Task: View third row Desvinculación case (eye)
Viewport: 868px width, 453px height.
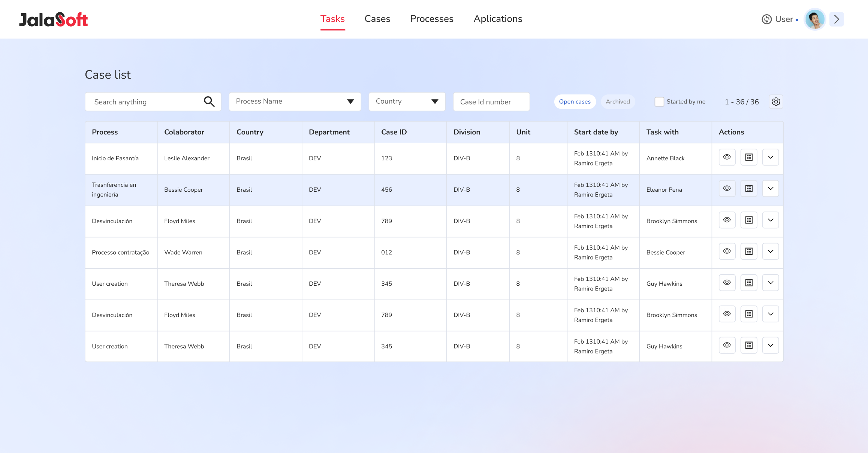Action: pyautogui.click(x=727, y=220)
